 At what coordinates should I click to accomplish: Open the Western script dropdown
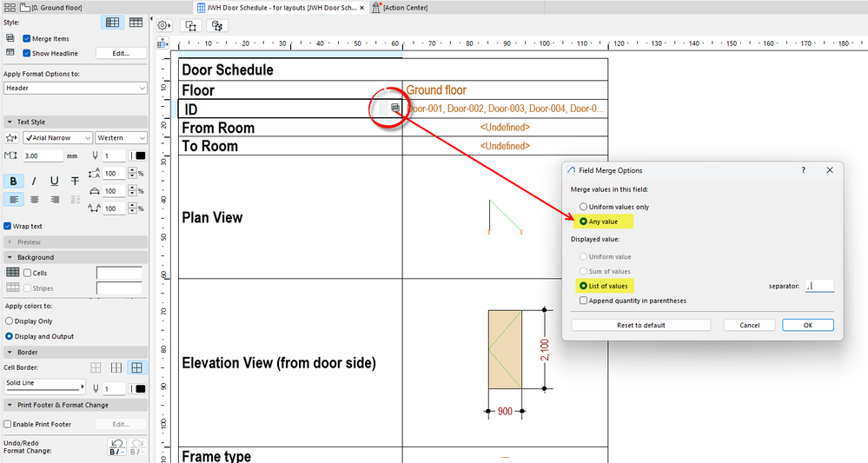pyautogui.click(x=122, y=138)
